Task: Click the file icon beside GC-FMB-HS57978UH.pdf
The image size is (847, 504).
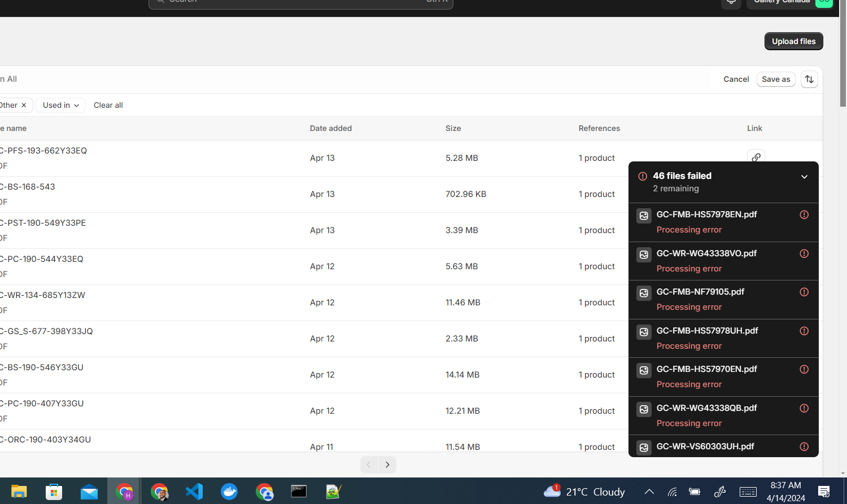Action: click(644, 332)
